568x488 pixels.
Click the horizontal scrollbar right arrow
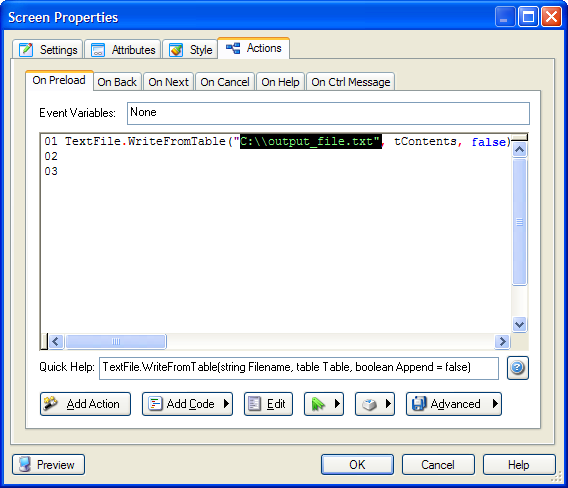(502, 342)
